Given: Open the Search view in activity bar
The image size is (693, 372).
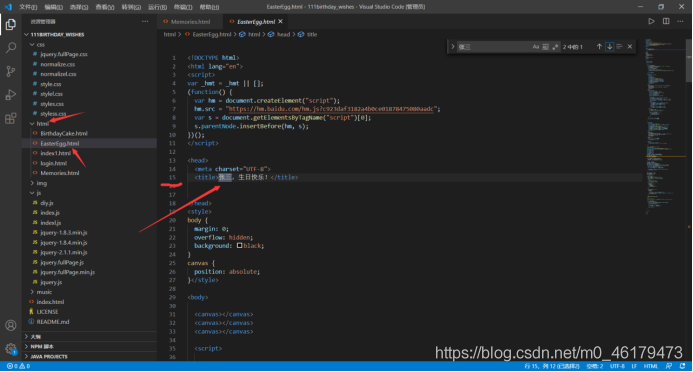Looking at the screenshot, I should point(11,48).
